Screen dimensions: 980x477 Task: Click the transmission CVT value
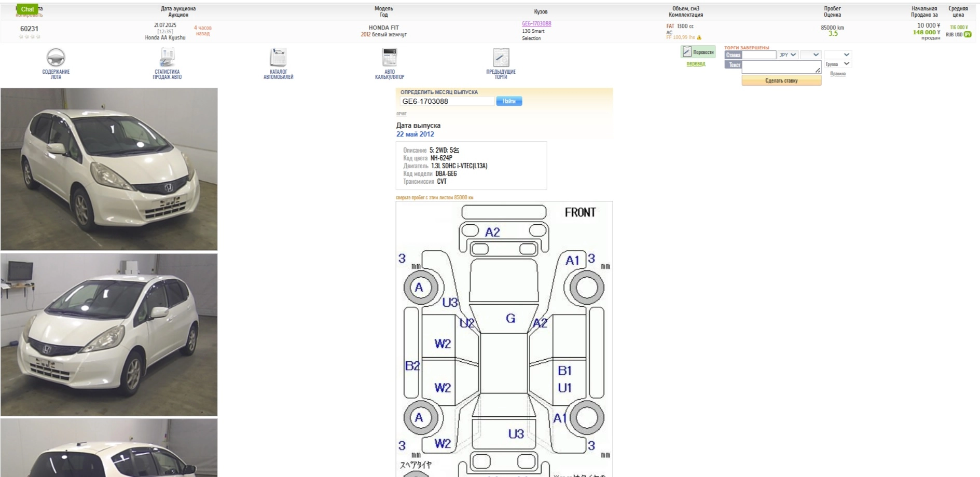(441, 182)
